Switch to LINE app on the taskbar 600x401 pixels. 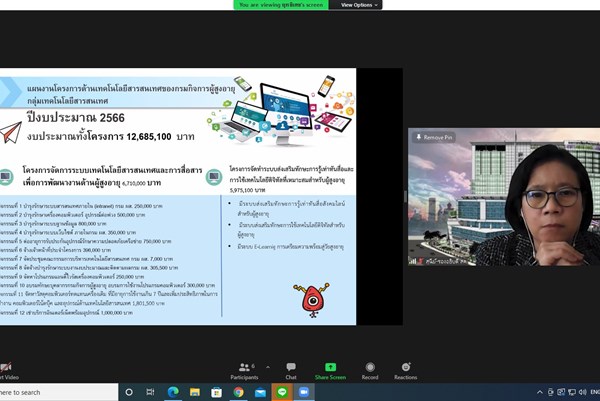[x=282, y=392]
